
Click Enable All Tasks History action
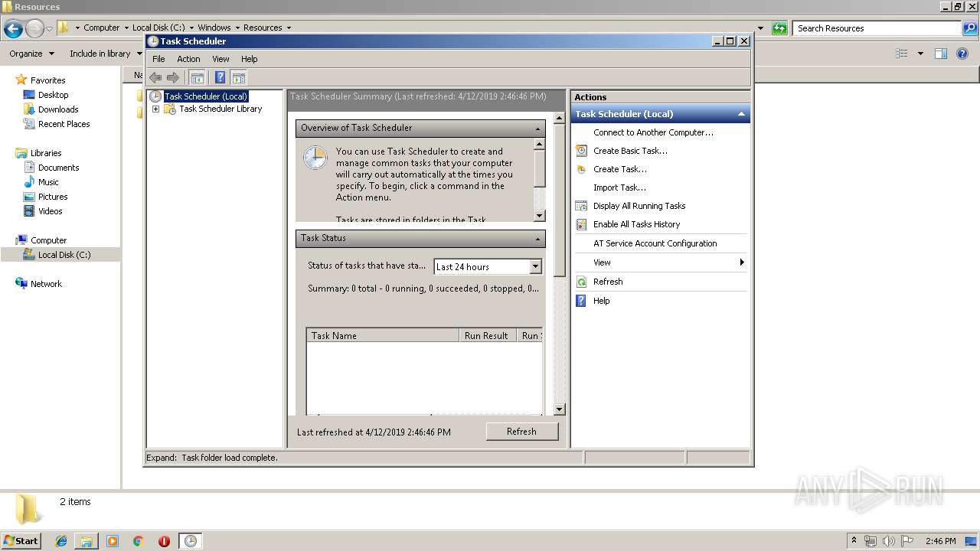[636, 224]
